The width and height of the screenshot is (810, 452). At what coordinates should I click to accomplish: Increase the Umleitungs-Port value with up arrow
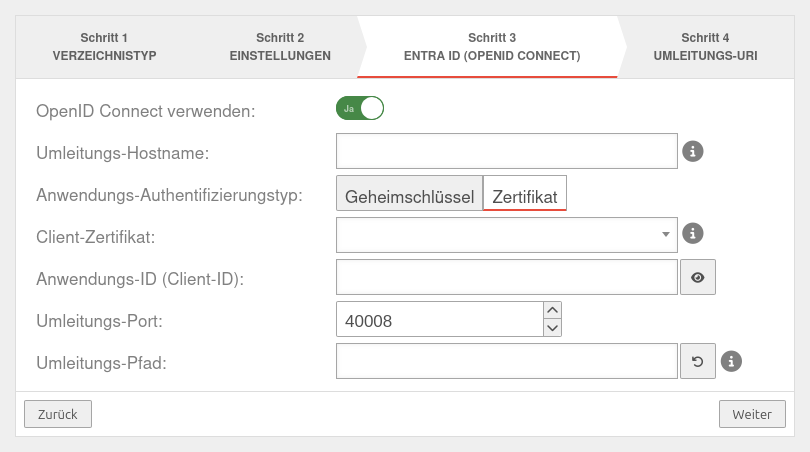(552, 310)
